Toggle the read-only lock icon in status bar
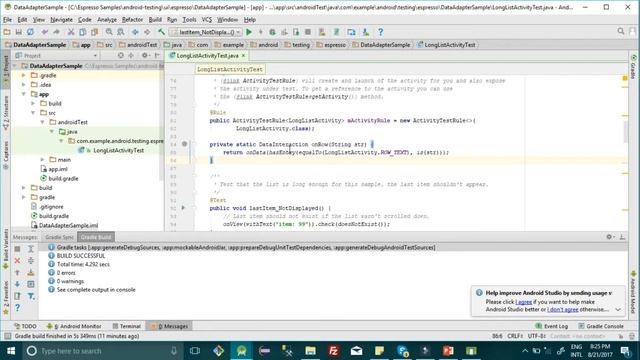This screenshot has width=640, height=360. [x=621, y=336]
